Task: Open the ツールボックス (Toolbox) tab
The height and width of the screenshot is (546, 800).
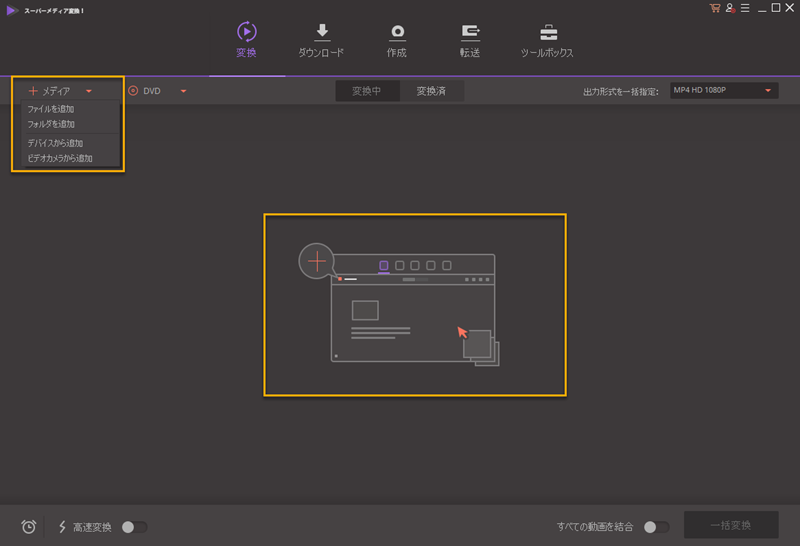Action: tap(547, 40)
